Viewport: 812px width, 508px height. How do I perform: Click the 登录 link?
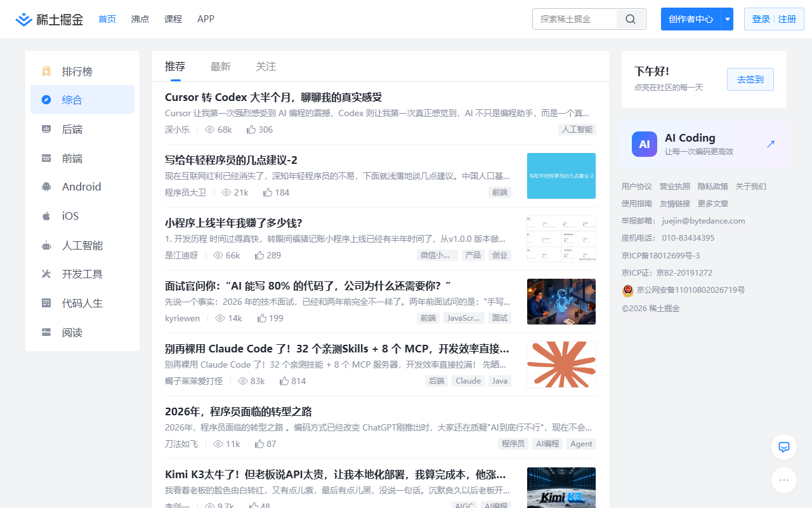point(761,19)
